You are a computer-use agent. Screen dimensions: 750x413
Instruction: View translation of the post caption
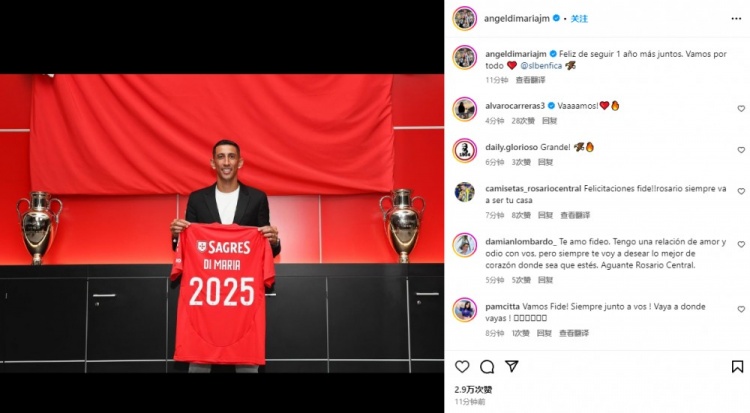tap(530, 80)
